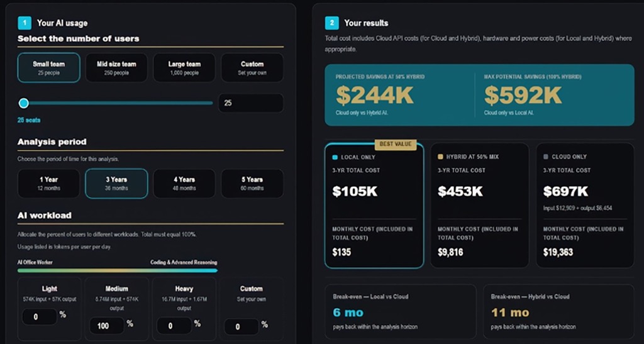Pick the 5 Years period button

[x=252, y=184]
